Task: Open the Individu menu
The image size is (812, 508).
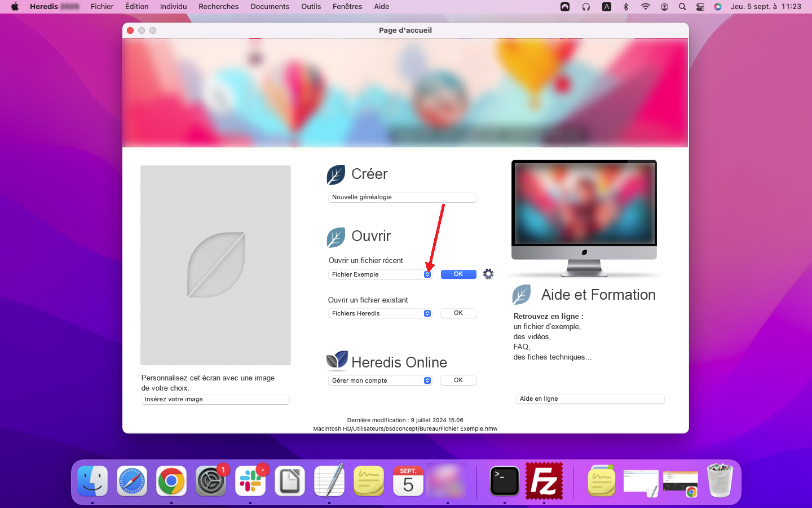Action: (x=173, y=7)
